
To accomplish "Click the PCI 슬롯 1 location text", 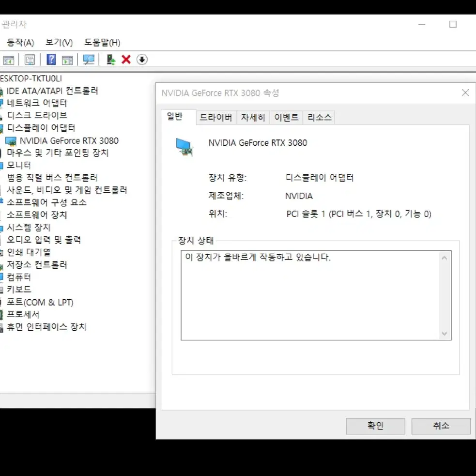I will [358, 214].
